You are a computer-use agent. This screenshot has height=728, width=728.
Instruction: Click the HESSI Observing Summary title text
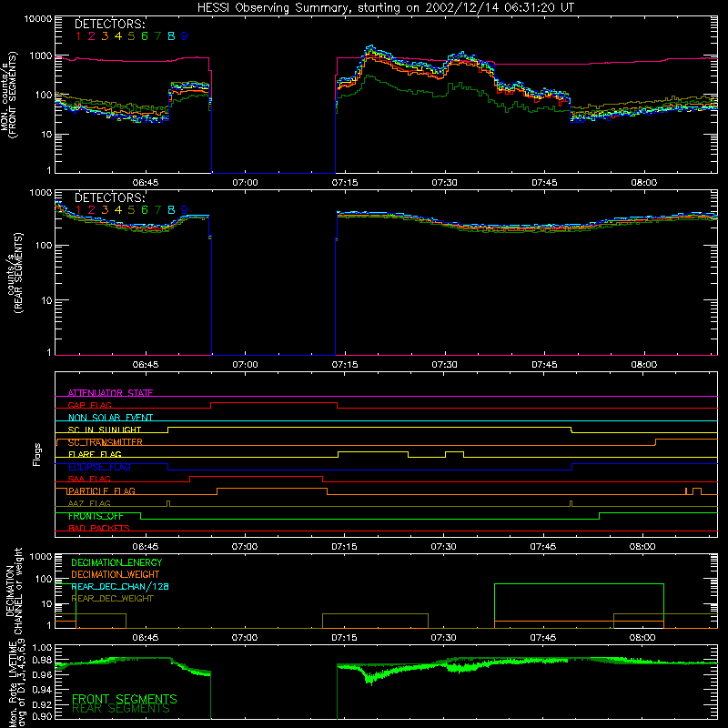pyautogui.click(x=385, y=8)
